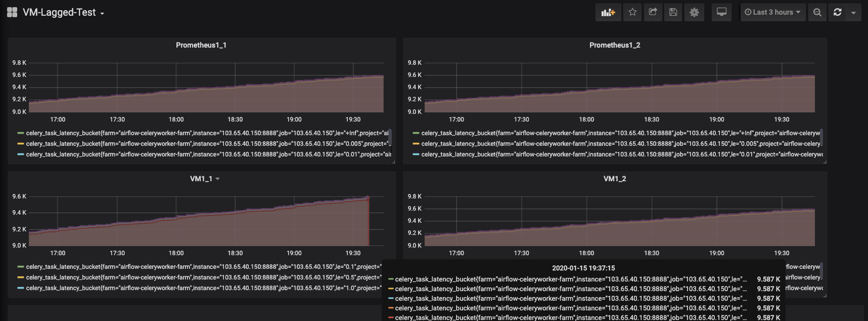Screen dimensions: 868x321
Task: Open the Prometheus1_2 panel title menu
Action: [615, 45]
